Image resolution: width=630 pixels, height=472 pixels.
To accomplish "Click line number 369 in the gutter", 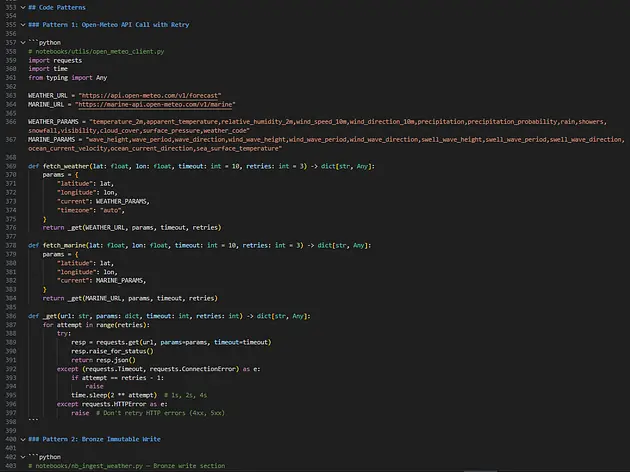I will (x=11, y=166).
